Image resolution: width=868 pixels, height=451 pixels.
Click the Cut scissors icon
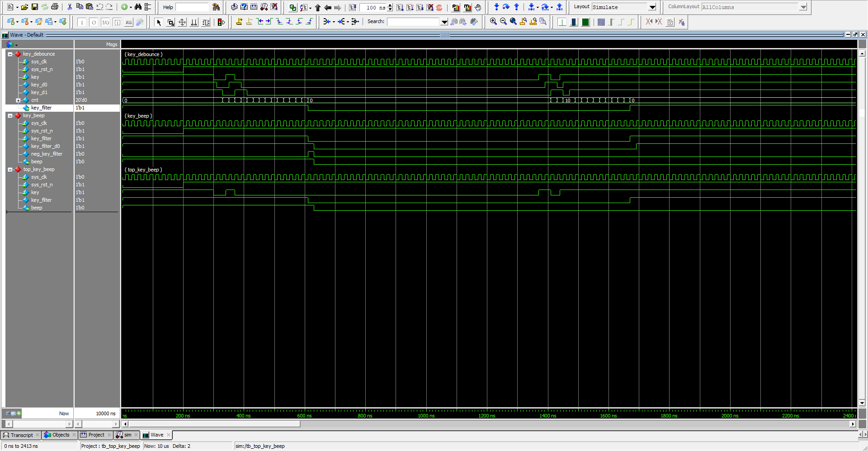point(70,7)
